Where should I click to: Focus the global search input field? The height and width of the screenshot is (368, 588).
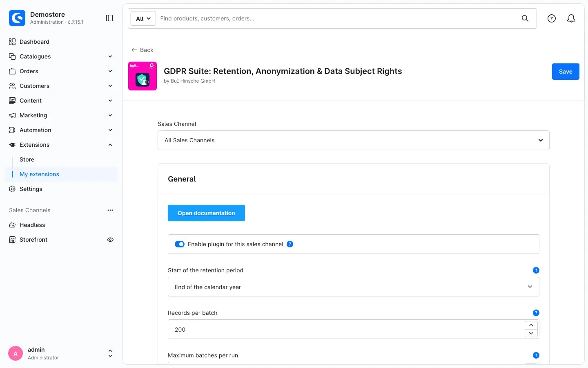tap(337, 18)
